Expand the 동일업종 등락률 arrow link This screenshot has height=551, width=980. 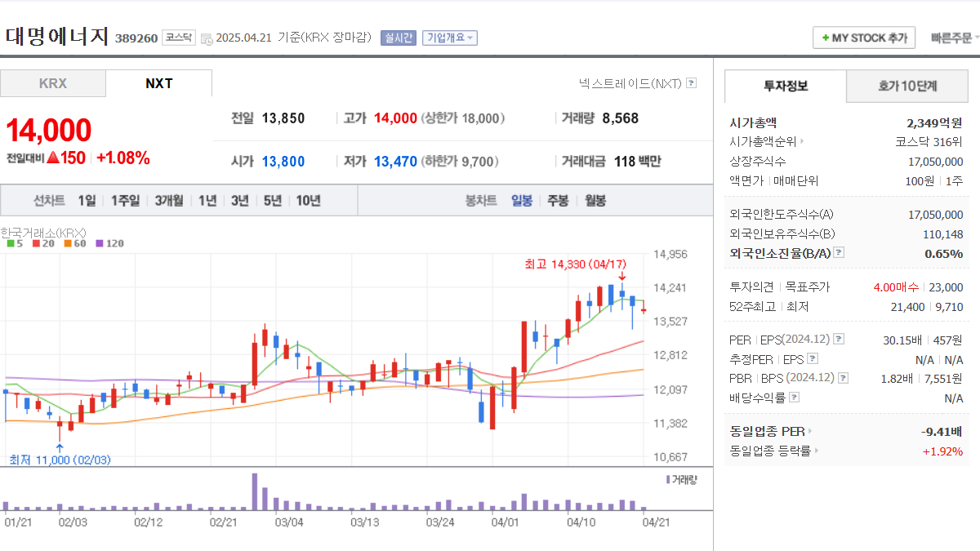pyautogui.click(x=816, y=451)
